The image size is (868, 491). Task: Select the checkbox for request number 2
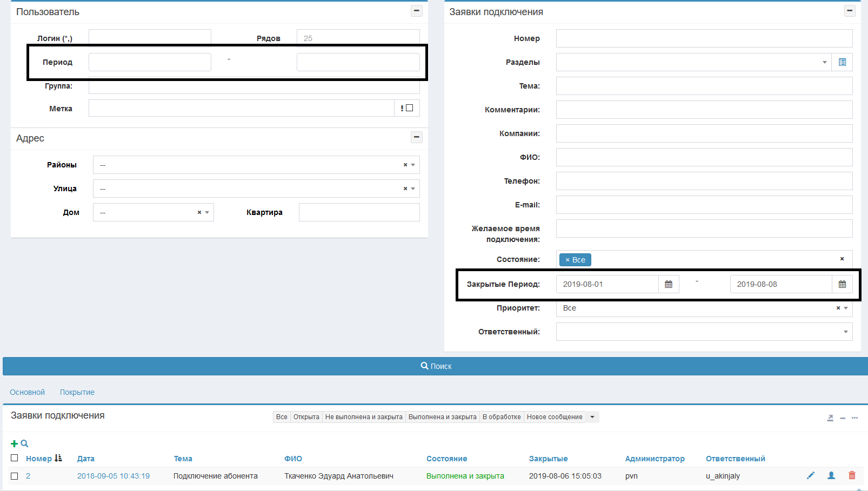click(x=15, y=476)
